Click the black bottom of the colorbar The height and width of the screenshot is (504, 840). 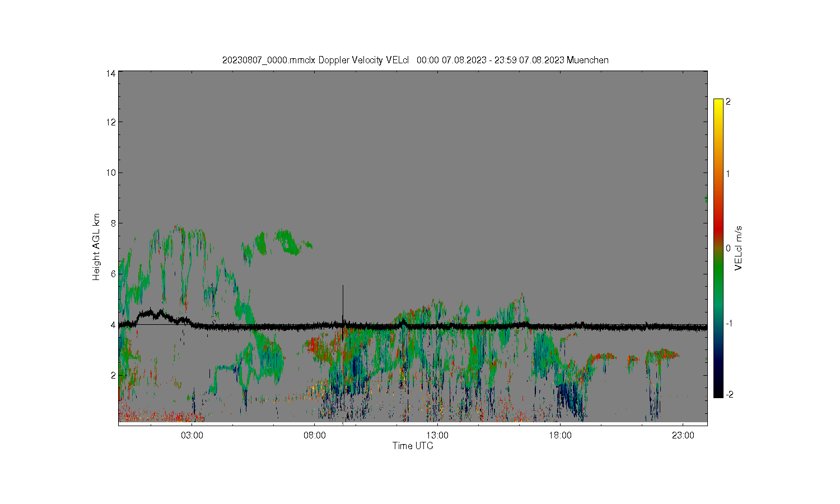point(718,390)
